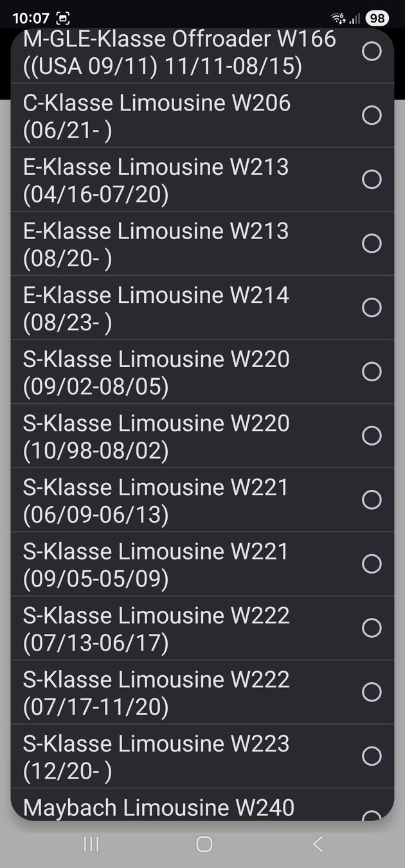Choose M-GLE-Klasse Offroader W166 radio button

[372, 51]
